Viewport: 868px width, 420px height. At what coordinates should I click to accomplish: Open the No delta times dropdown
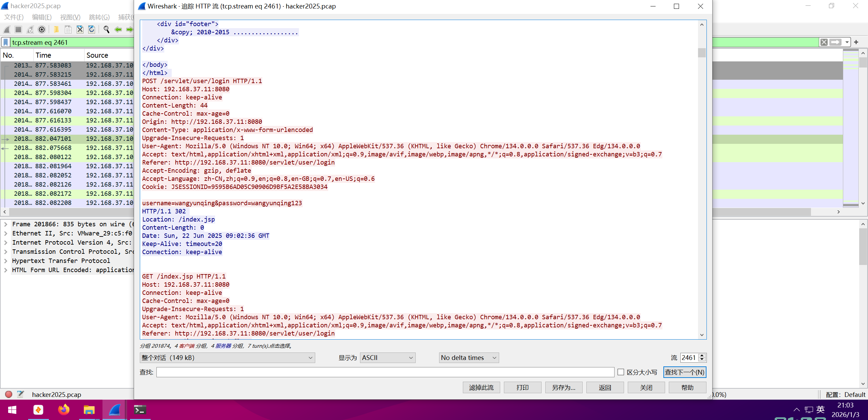point(468,358)
